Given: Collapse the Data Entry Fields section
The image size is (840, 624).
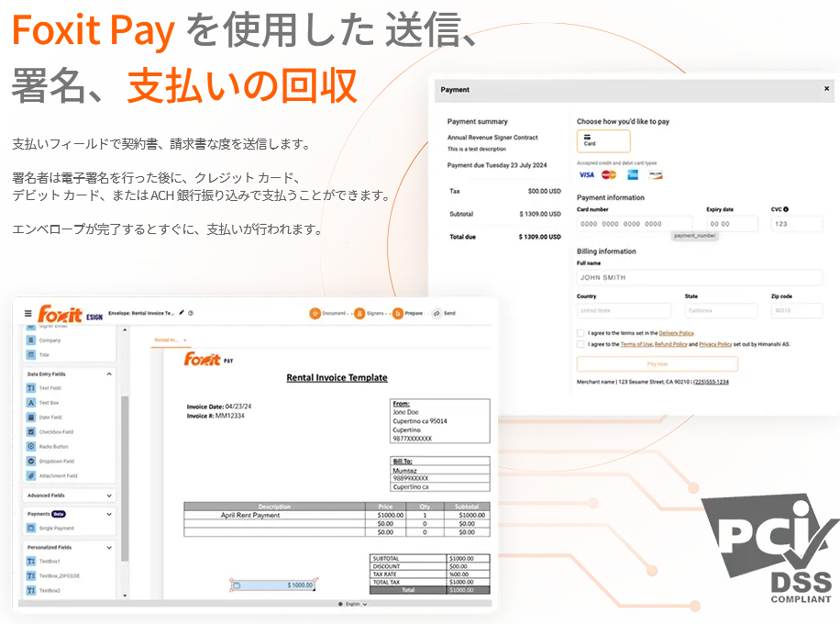Looking at the screenshot, I should (109, 373).
